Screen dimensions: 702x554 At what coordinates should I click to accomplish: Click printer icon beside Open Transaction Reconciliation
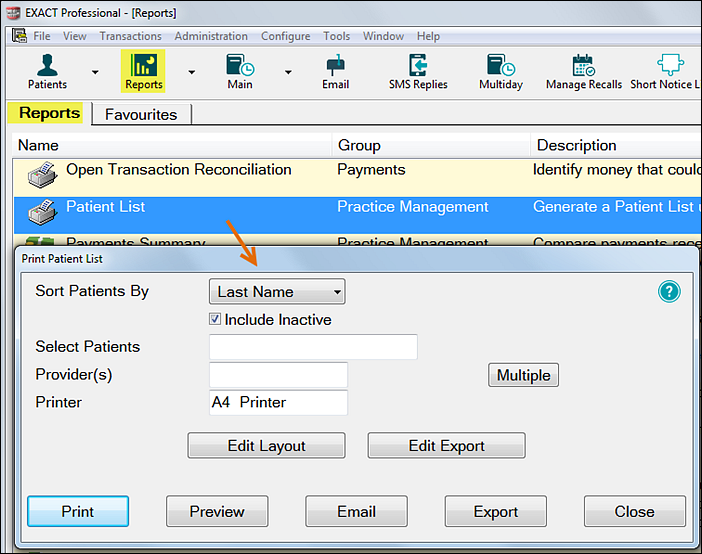point(43,175)
